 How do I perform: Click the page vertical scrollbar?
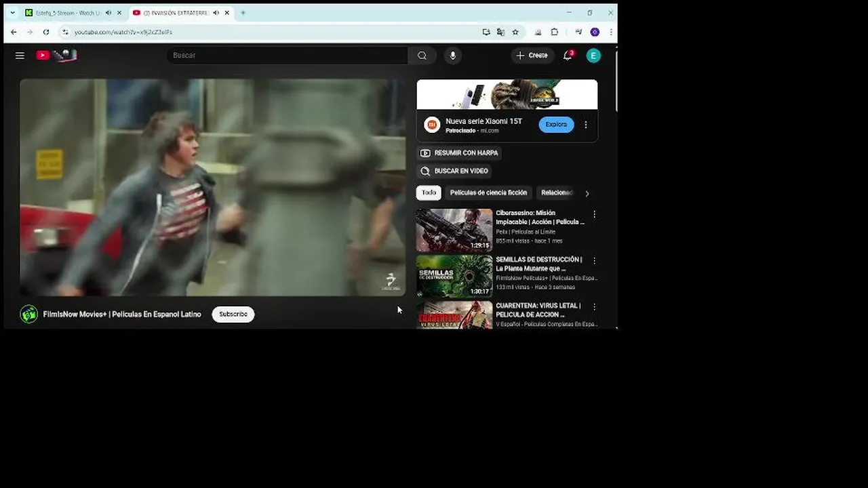click(x=616, y=81)
